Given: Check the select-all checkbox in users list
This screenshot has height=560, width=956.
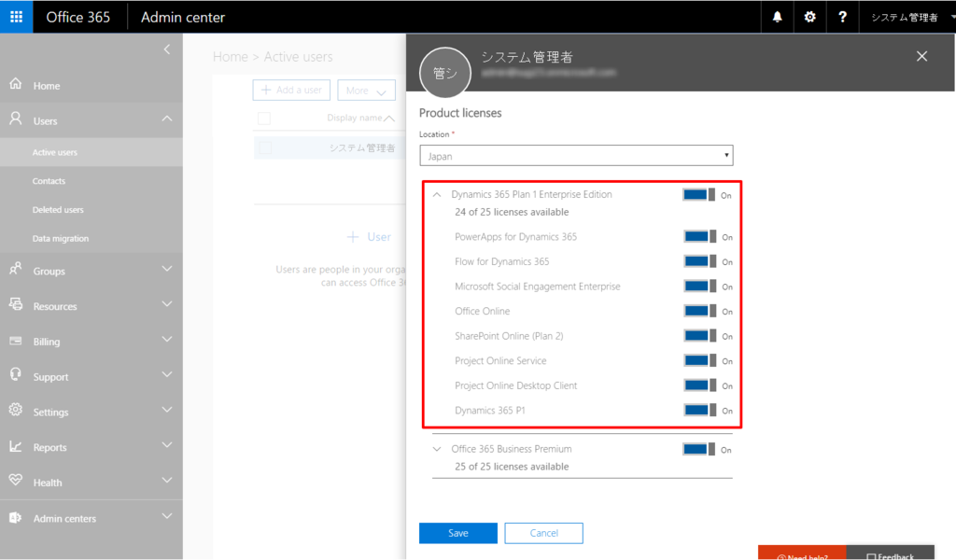Looking at the screenshot, I should click(x=264, y=119).
